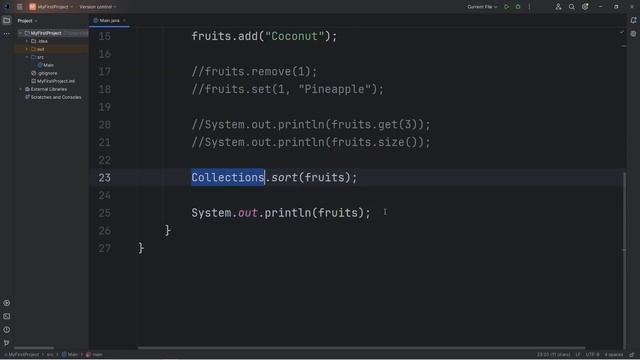Open more run actions vertical dots
The width and height of the screenshot is (640, 360).
pos(529,7)
